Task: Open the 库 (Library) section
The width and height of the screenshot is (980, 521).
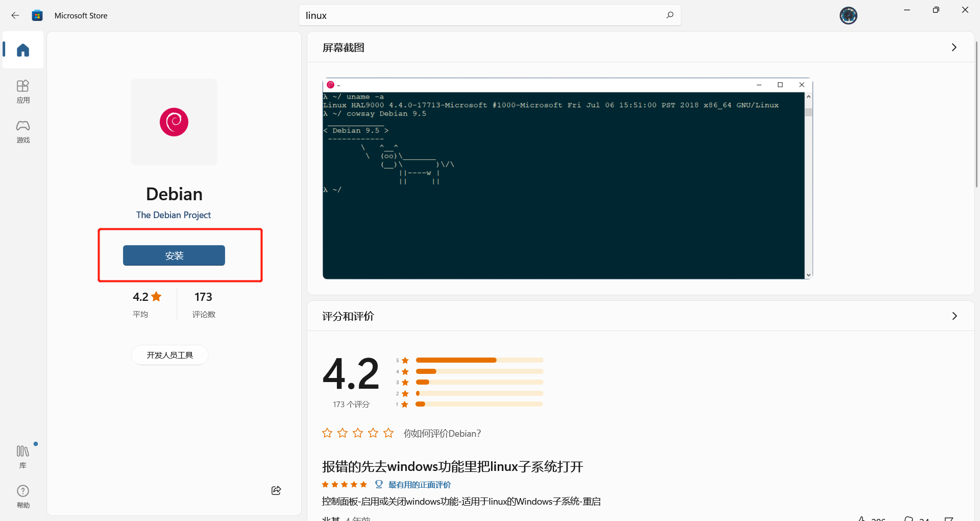Action: pos(23,456)
